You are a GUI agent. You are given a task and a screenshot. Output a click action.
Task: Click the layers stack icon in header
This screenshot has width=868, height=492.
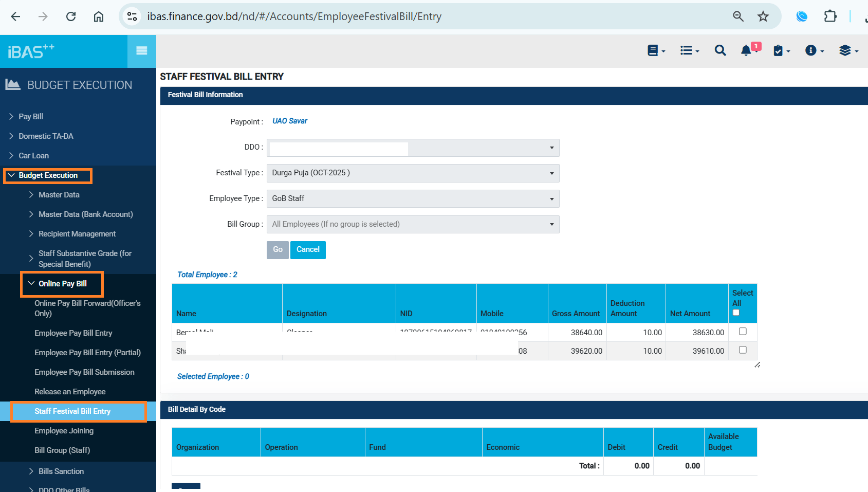pyautogui.click(x=848, y=50)
